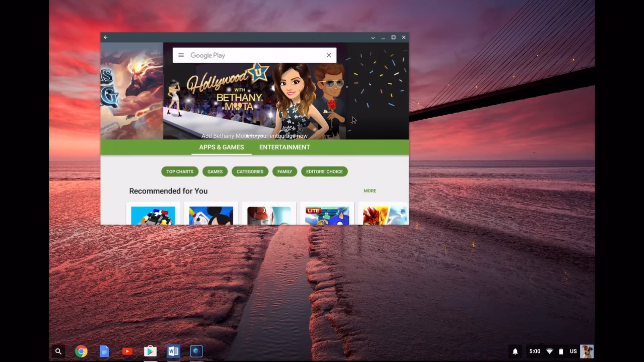
Task: Switch to the Entertainment tab
Action: click(x=284, y=147)
